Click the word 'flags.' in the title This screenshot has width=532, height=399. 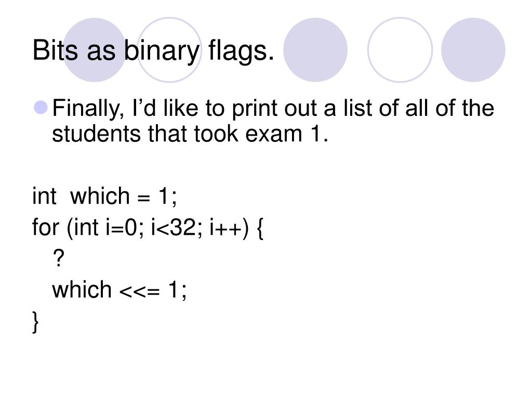pyautogui.click(x=241, y=51)
